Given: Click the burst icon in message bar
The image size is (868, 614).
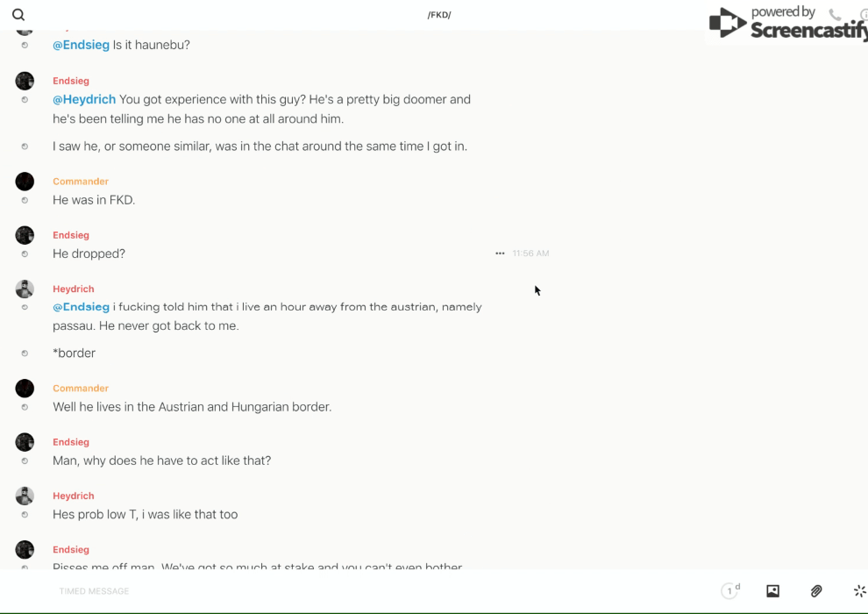Looking at the screenshot, I should coord(859,591).
